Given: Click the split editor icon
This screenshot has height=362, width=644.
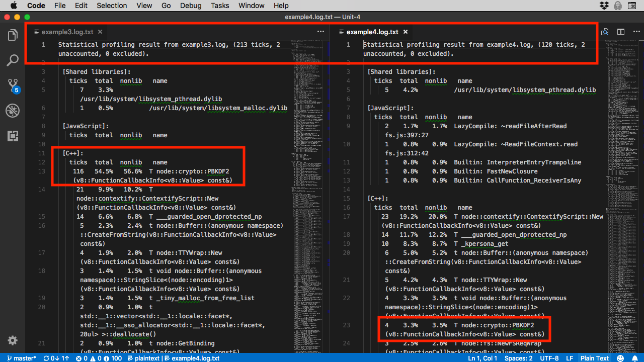Looking at the screenshot, I should tap(621, 32).
